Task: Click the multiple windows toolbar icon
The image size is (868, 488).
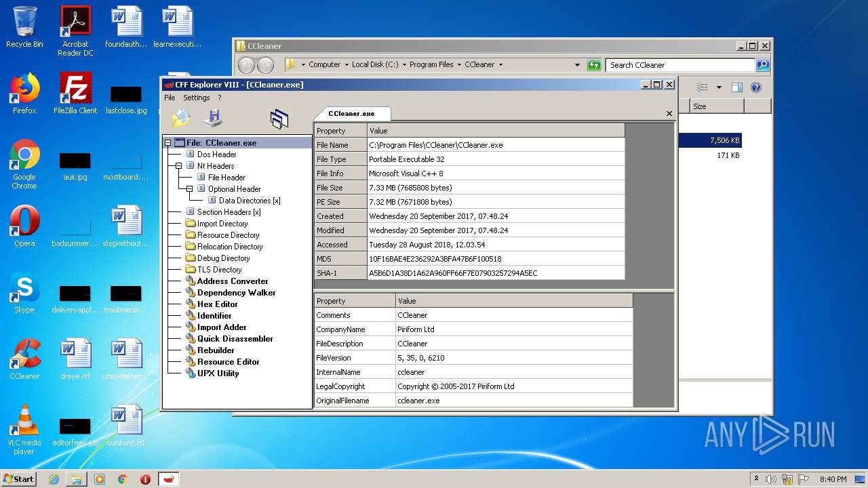Action: pos(279,119)
